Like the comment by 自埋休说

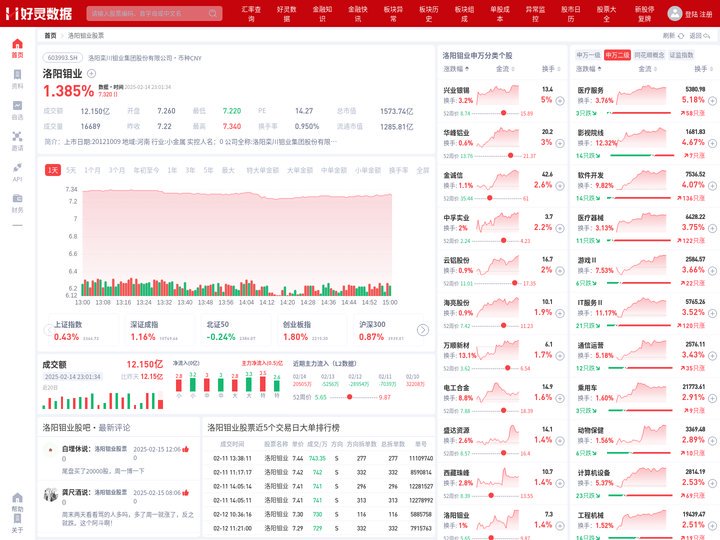[186, 449]
